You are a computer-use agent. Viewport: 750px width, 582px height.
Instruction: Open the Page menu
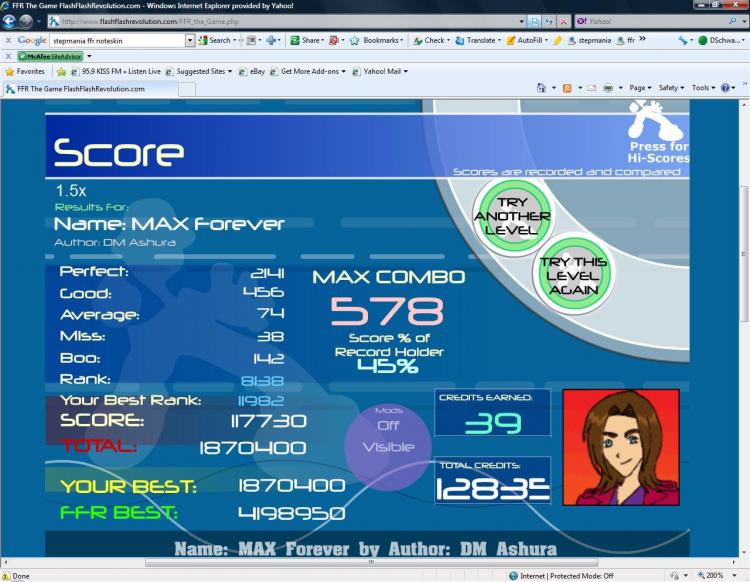pyautogui.click(x=640, y=88)
